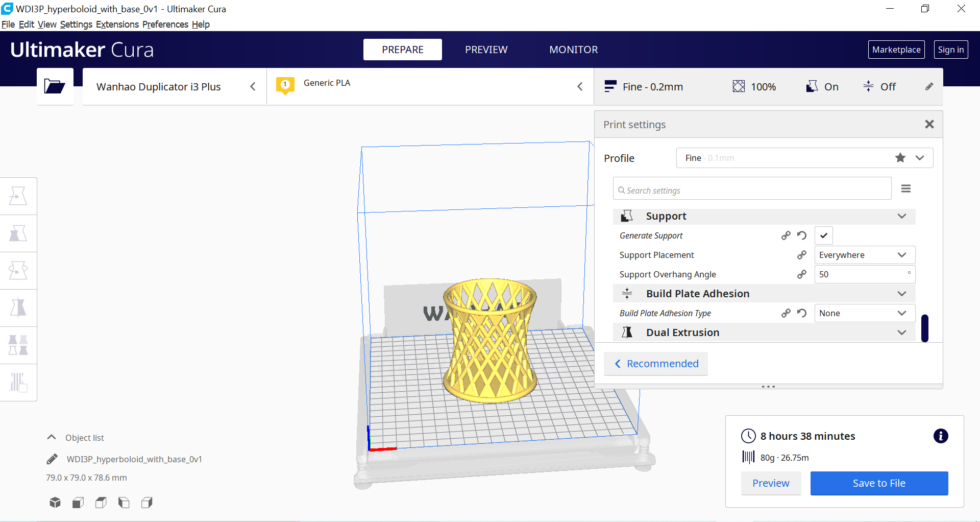Select WDI3P_hyperboloid_with_base_0v1 in object list

click(134, 459)
